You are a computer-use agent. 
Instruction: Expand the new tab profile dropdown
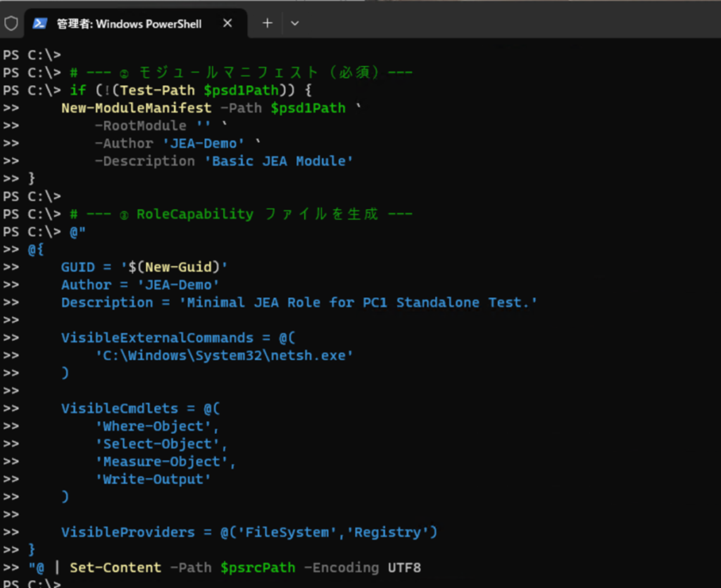(x=295, y=23)
